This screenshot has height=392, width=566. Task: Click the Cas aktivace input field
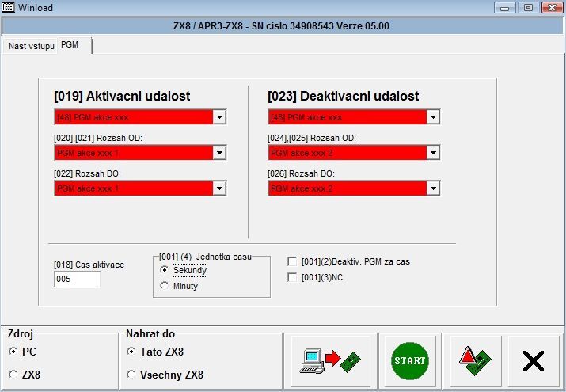click(x=77, y=280)
